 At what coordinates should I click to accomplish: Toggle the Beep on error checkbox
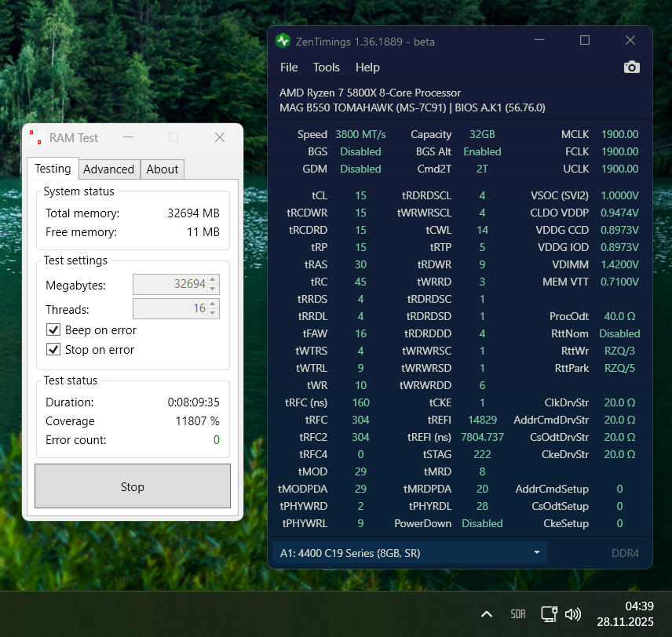[x=53, y=330]
